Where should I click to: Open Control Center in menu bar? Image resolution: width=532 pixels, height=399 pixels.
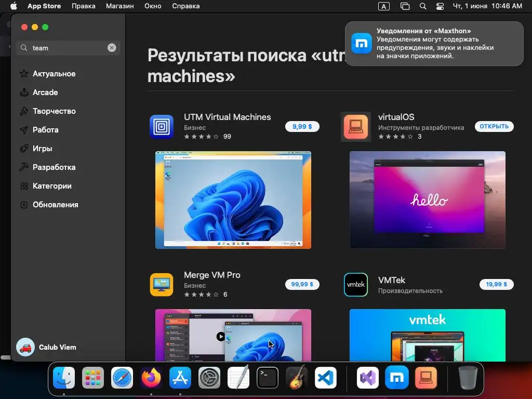(440, 6)
